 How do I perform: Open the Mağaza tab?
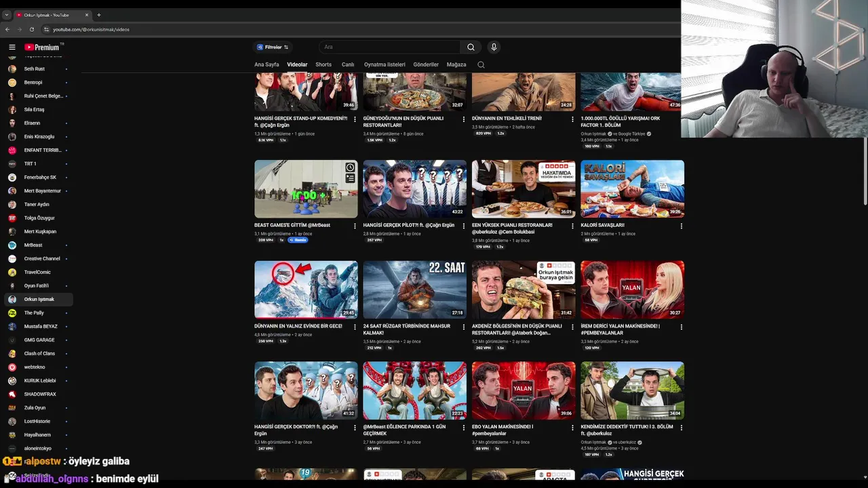(x=456, y=64)
